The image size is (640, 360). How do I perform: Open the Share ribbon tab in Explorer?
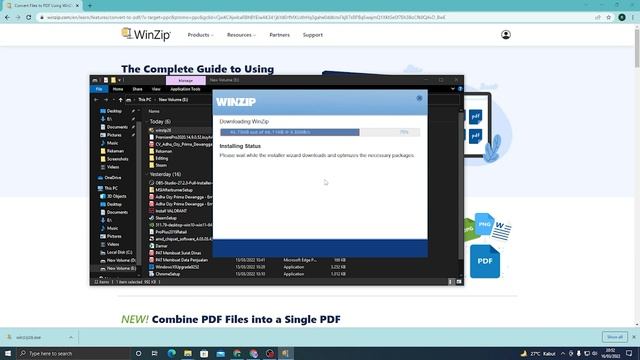click(x=137, y=89)
